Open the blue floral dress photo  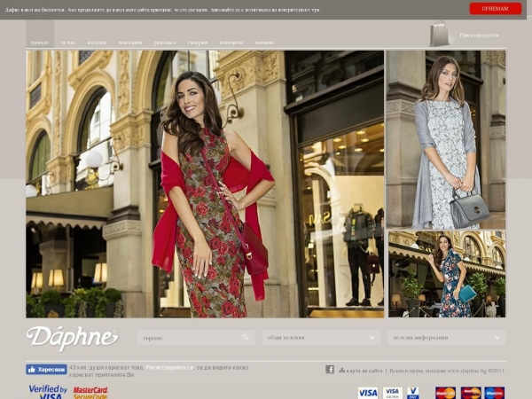click(447, 274)
